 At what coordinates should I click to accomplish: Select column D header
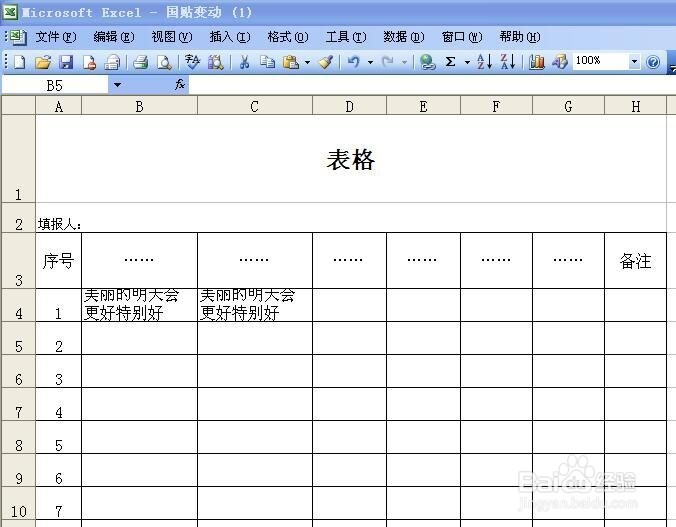click(350, 106)
